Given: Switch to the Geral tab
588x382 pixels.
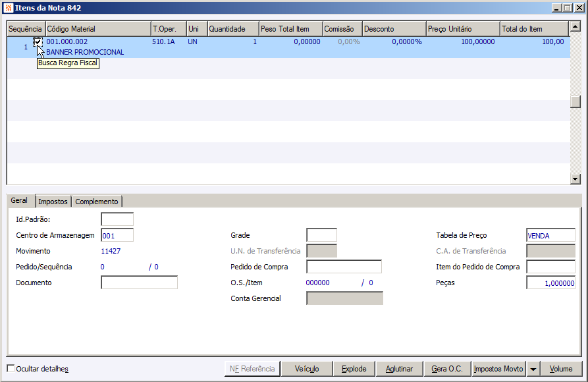Looking at the screenshot, I should pos(19,200).
